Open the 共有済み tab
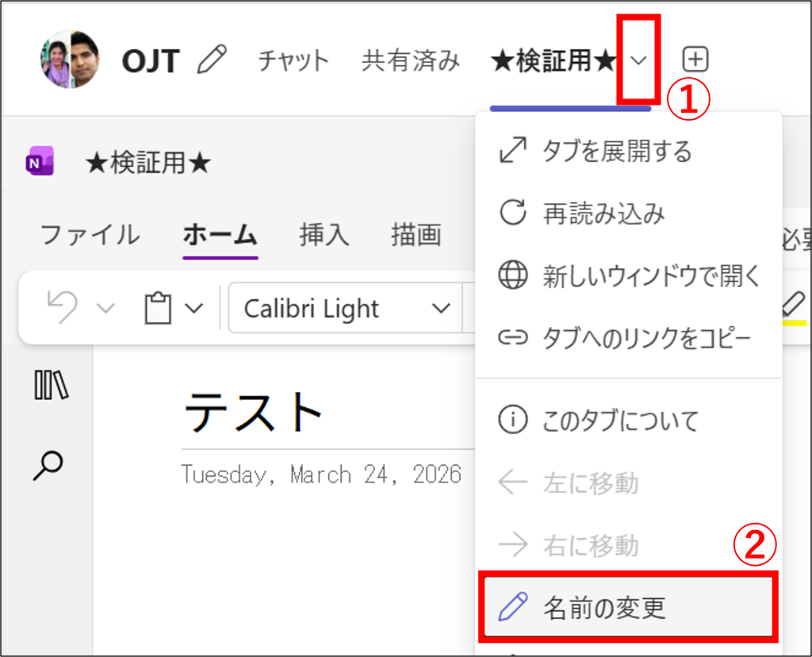Viewport: 812px width, 657px height. point(411,60)
